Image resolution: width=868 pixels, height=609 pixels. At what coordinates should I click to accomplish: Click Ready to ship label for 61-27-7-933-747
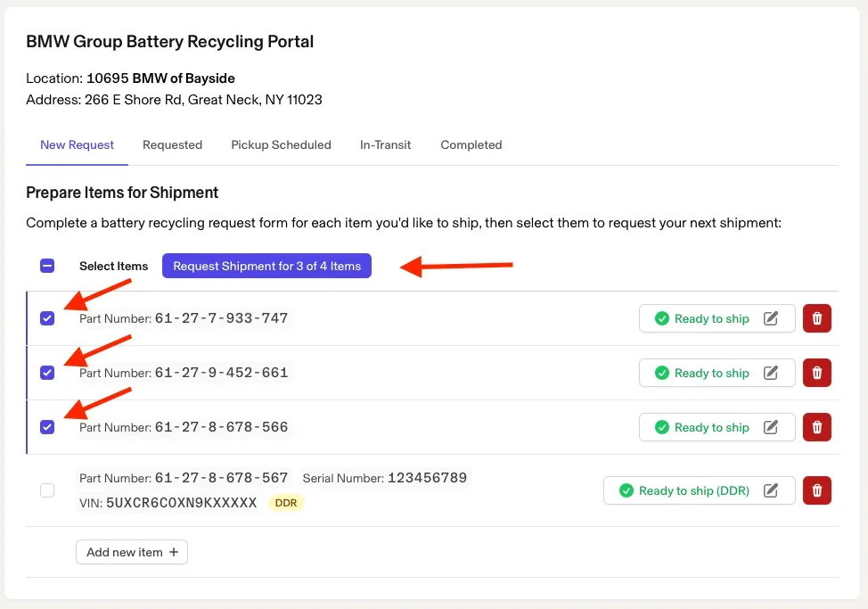click(x=711, y=318)
